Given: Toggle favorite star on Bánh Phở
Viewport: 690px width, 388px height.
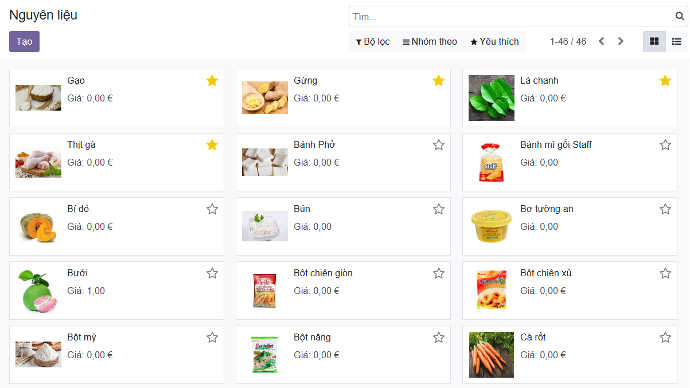Looking at the screenshot, I should point(439,145).
